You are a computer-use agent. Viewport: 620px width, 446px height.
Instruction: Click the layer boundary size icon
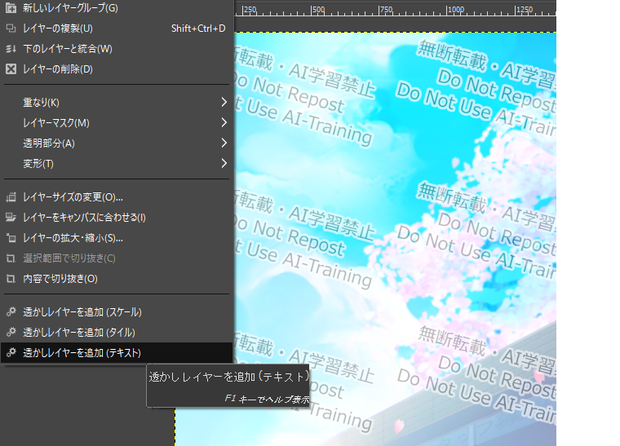(x=11, y=197)
